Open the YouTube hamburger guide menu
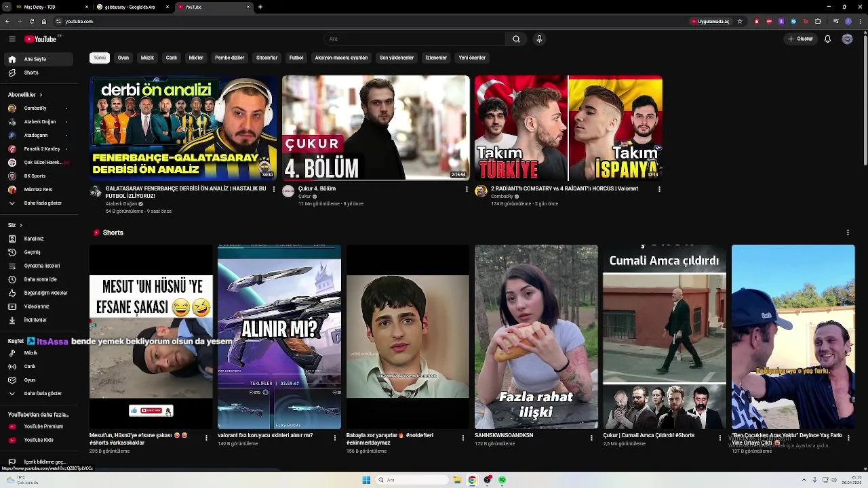The width and height of the screenshot is (868, 488). point(12,39)
